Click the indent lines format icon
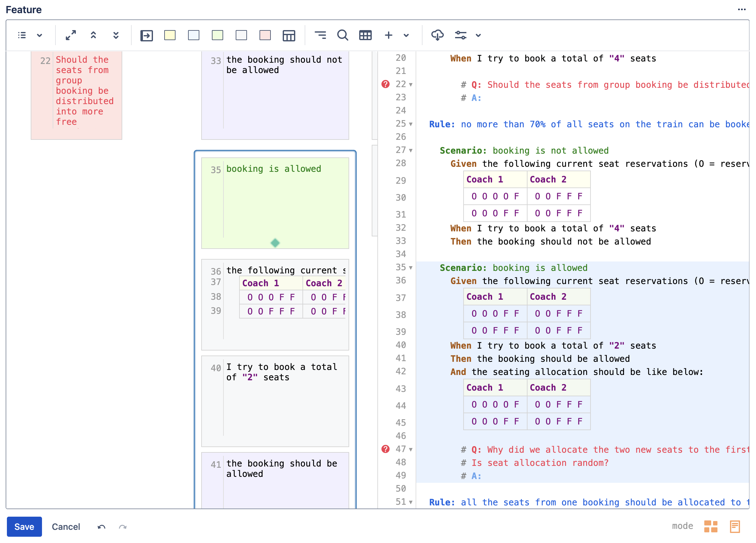 click(320, 35)
